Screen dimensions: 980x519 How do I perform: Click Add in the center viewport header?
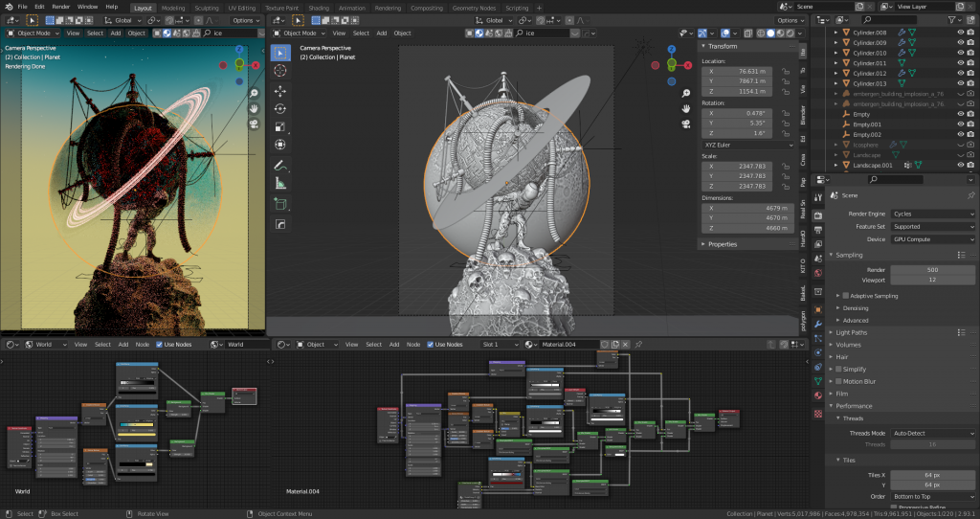click(x=381, y=34)
